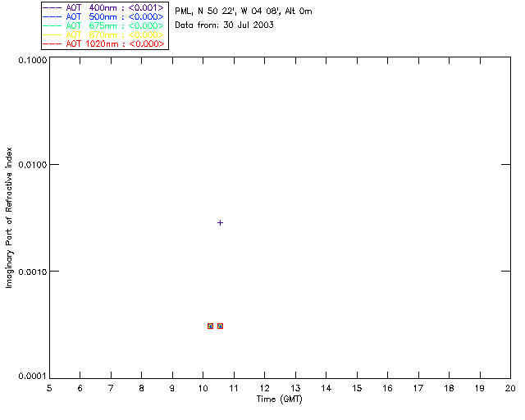Click the 0.0010 y-axis tick label
525x420 pixels.
tap(33, 272)
